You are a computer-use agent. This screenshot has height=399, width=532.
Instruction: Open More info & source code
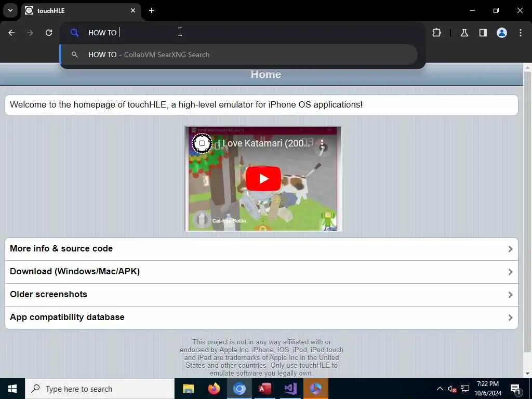(261, 249)
